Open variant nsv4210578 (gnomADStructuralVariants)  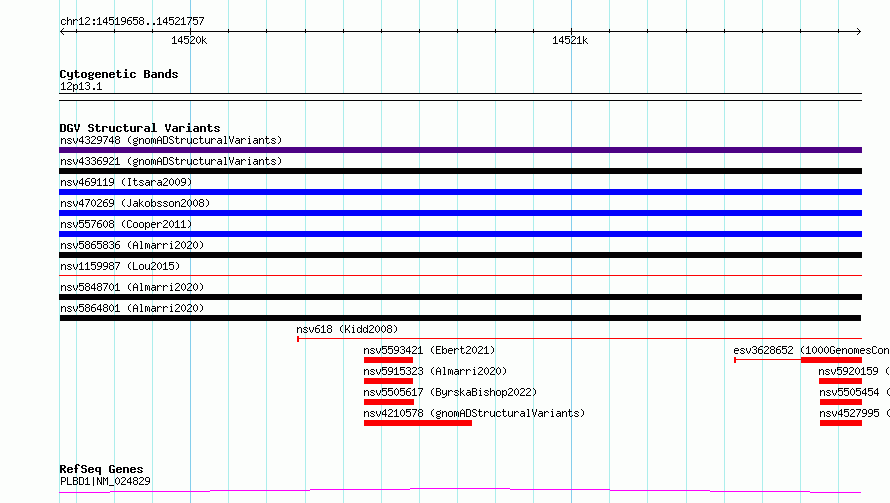tap(474, 413)
